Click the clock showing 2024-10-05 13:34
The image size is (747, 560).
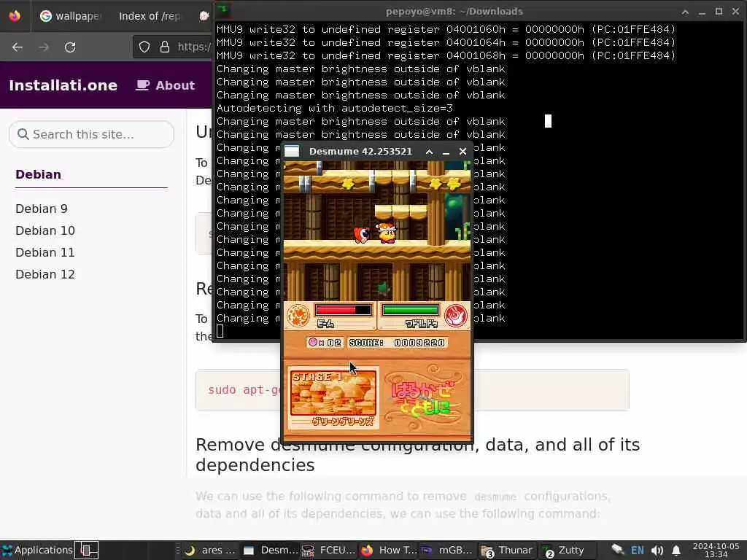(x=716, y=550)
